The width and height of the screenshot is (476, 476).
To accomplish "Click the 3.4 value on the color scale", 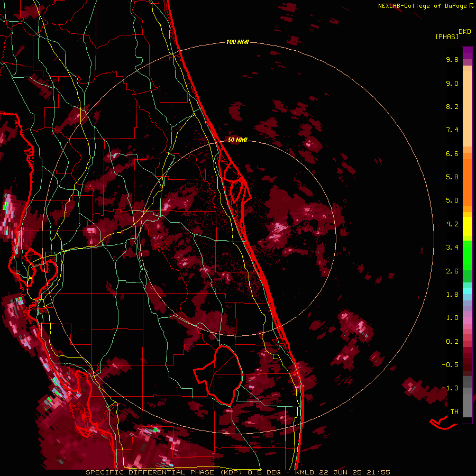I will [x=452, y=248].
